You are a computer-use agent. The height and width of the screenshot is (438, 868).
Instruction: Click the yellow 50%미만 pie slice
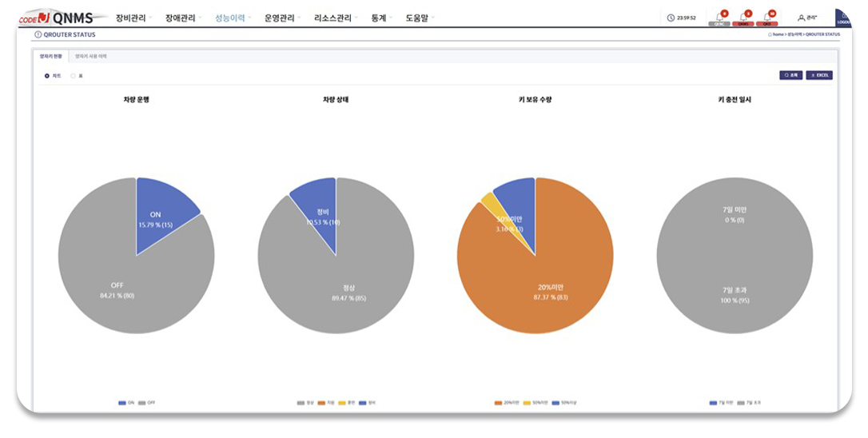pos(491,203)
